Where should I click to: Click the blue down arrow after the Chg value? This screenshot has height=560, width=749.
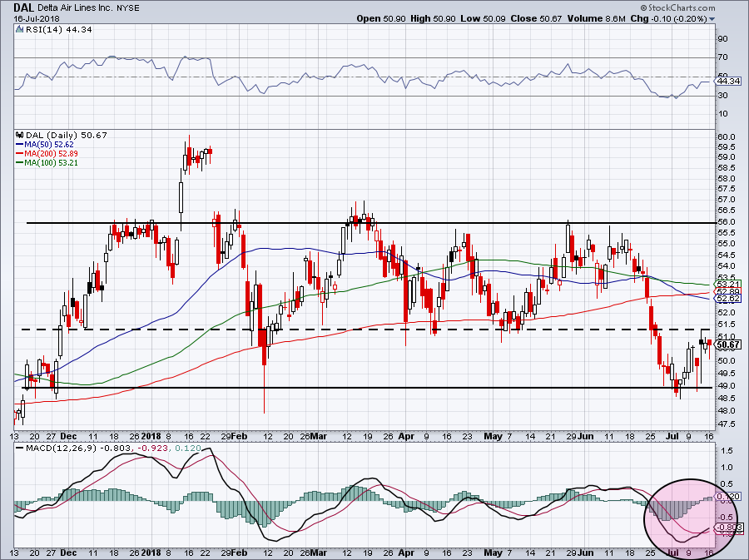(x=712, y=19)
